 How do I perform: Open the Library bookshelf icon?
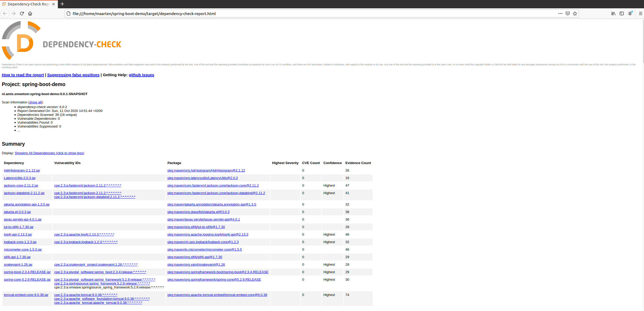click(x=613, y=13)
